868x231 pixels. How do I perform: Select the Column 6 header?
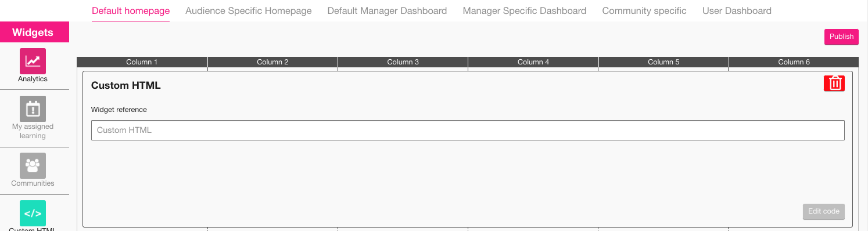[x=794, y=62]
